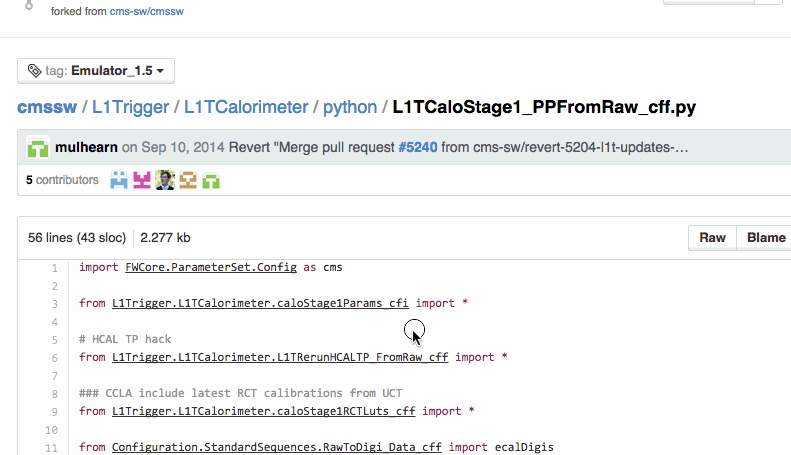Open the python folder in breadcrumb
Image resolution: width=791 pixels, height=455 pixels.
coord(350,106)
